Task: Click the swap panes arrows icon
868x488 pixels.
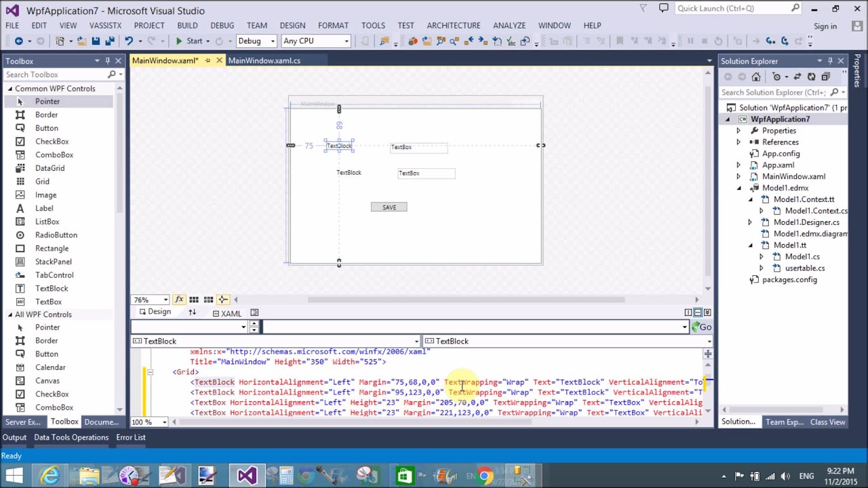Action: click(192, 312)
